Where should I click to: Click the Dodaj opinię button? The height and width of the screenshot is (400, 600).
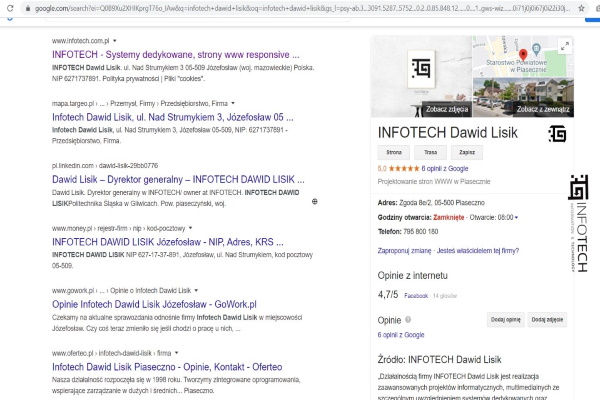(x=506, y=320)
